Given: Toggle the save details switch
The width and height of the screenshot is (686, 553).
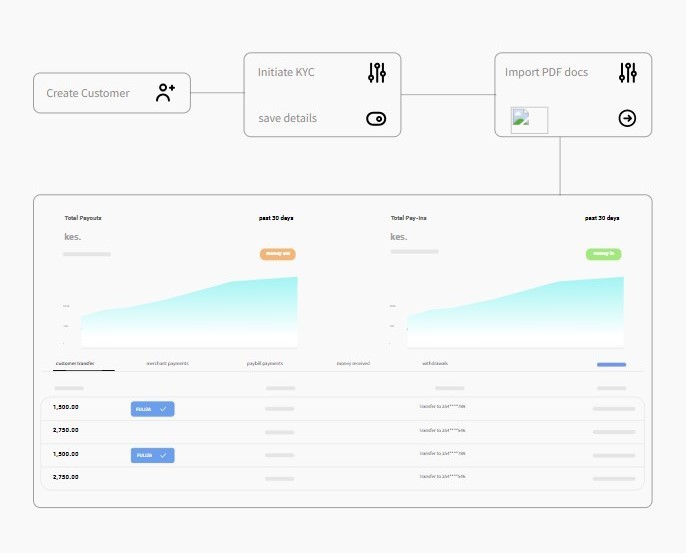Looking at the screenshot, I should [376, 119].
